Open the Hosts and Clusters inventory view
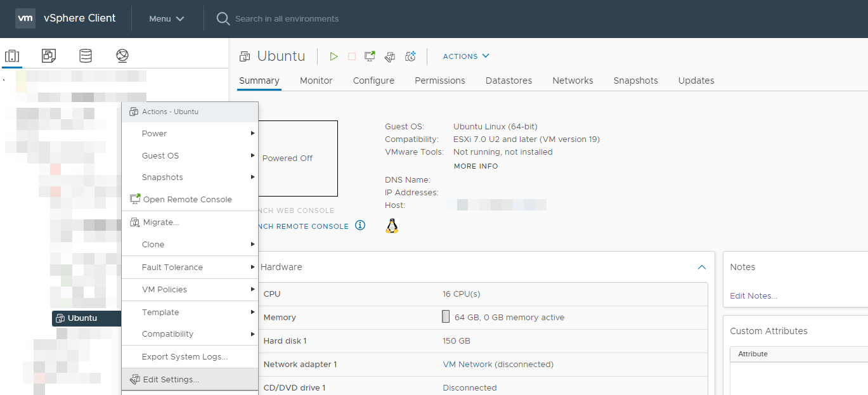 click(x=12, y=56)
